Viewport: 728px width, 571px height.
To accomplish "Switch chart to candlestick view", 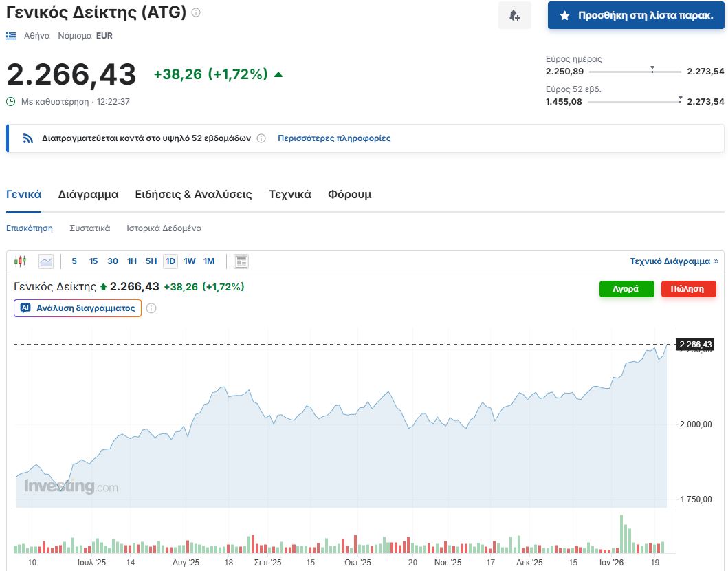I will pyautogui.click(x=20, y=261).
